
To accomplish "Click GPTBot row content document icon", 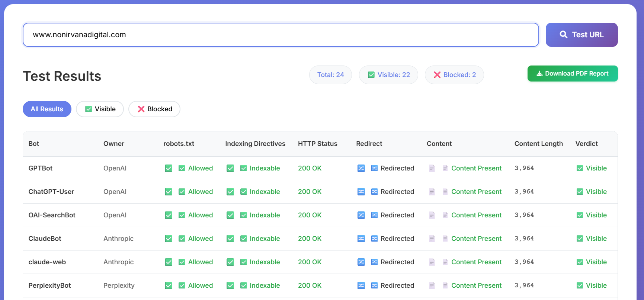I will click(432, 168).
